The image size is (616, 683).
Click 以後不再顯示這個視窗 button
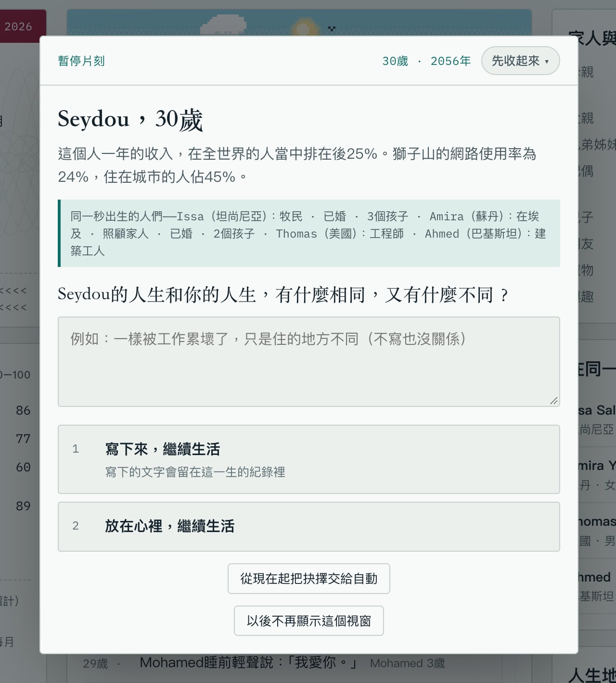coord(308,621)
